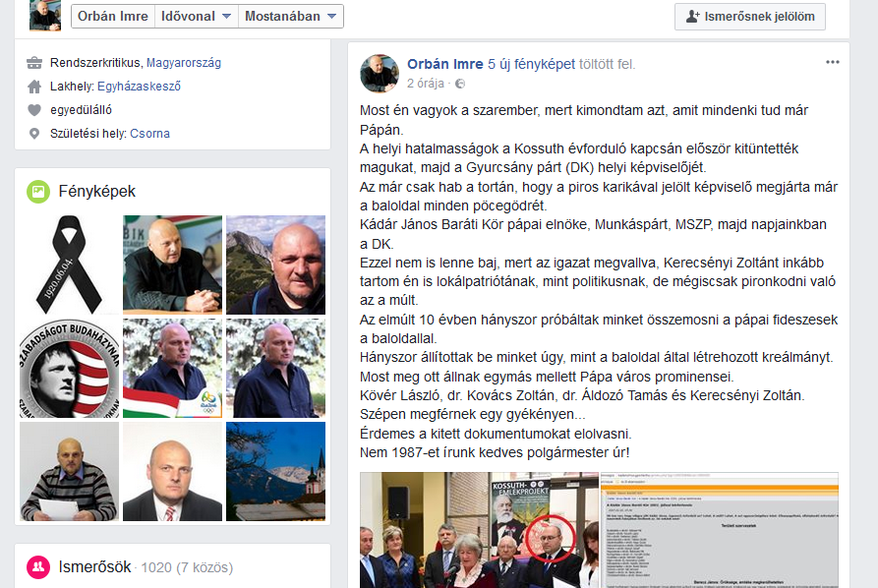The width and height of the screenshot is (878, 588).
Task: Open the Szabadságot Budaházynak badge photo
Action: tap(69, 368)
